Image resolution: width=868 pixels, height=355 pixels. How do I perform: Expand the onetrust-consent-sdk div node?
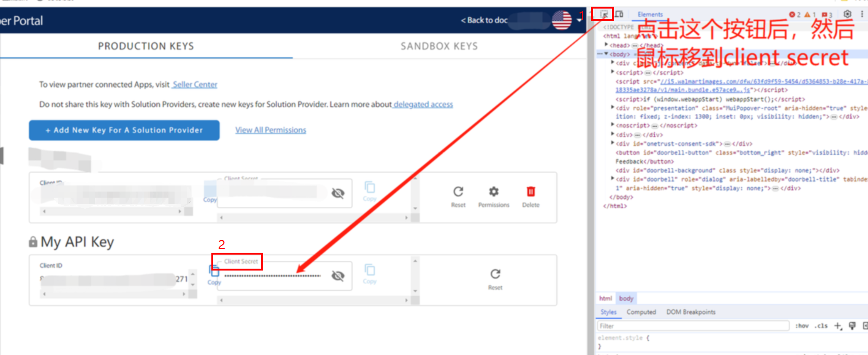(x=613, y=143)
